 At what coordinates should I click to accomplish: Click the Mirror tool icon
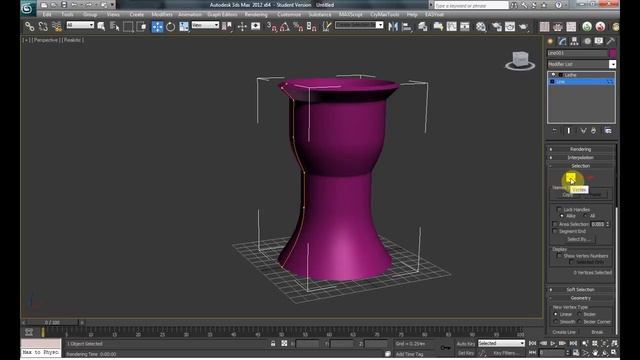(393, 27)
